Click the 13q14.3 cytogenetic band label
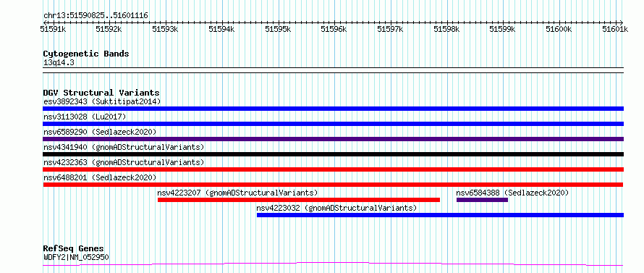Image resolution: width=644 pixels, height=273 pixels. pos(59,63)
